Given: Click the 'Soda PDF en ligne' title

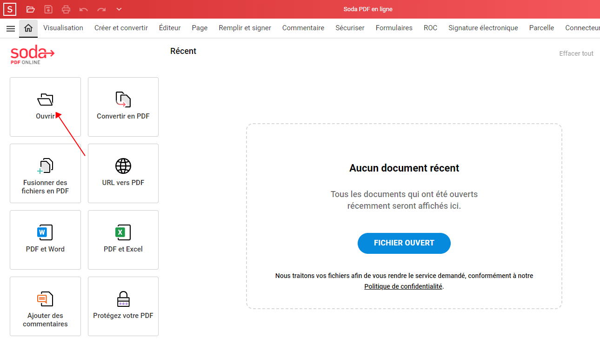Looking at the screenshot, I should [368, 9].
